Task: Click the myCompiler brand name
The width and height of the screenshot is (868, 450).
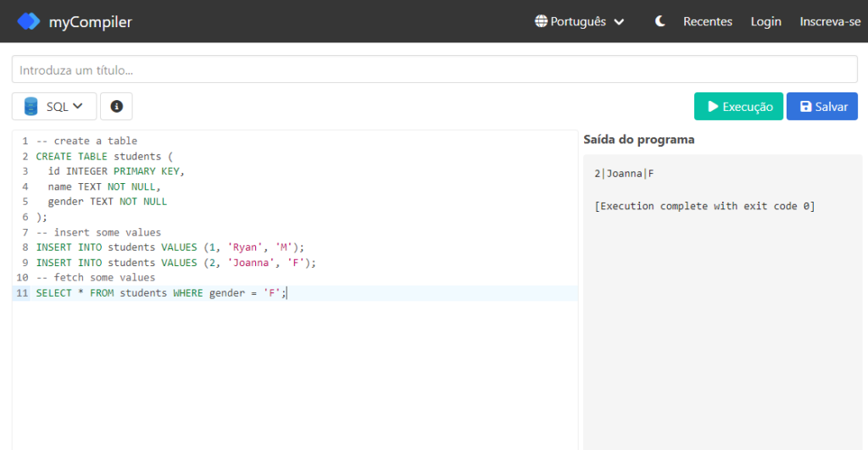Action: (90, 22)
